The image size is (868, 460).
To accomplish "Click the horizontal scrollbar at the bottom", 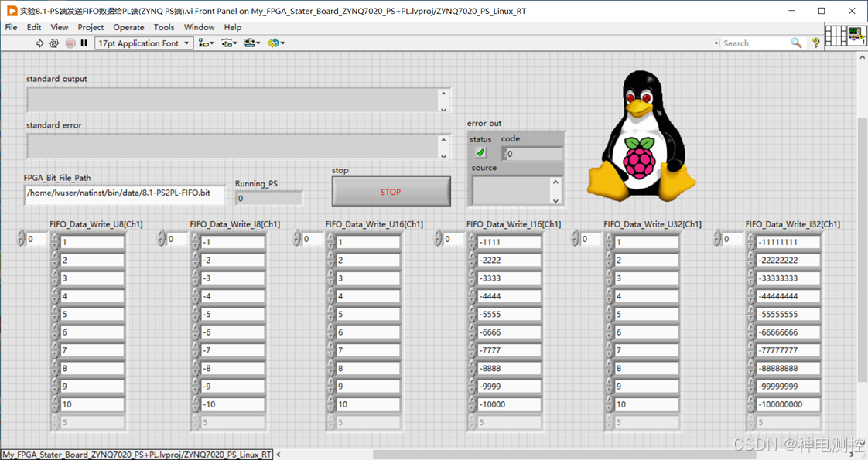I will click(x=566, y=455).
